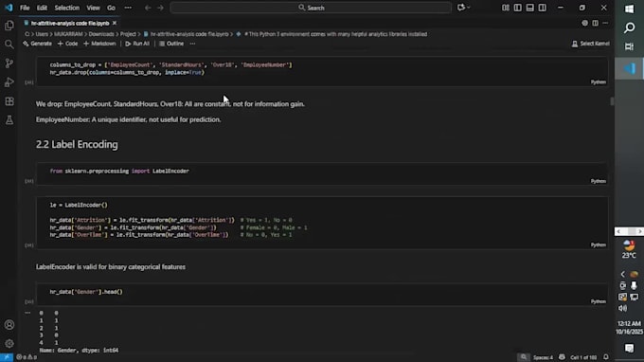
Task: Expand the Copilot chat dropdown arrow
Action: pyautogui.click(x=469, y=8)
